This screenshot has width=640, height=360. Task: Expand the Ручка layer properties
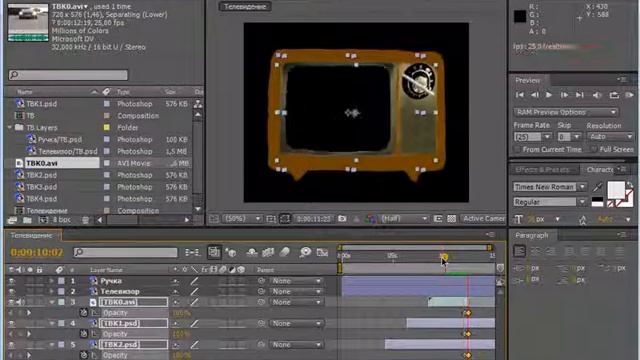pyautogui.click(x=51, y=281)
